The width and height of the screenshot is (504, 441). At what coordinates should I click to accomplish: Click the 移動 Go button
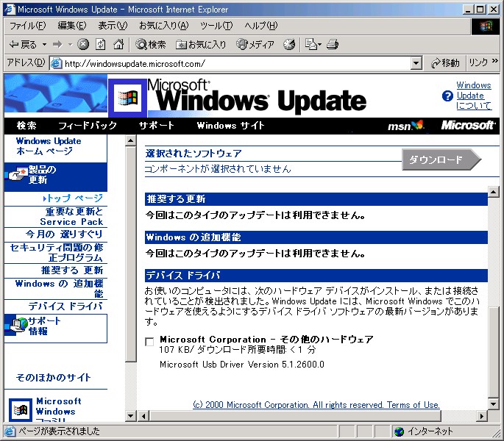tap(445, 63)
